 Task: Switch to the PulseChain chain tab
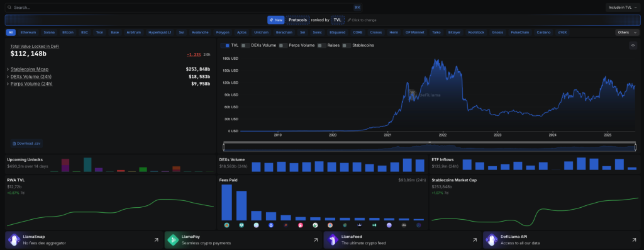click(519, 32)
